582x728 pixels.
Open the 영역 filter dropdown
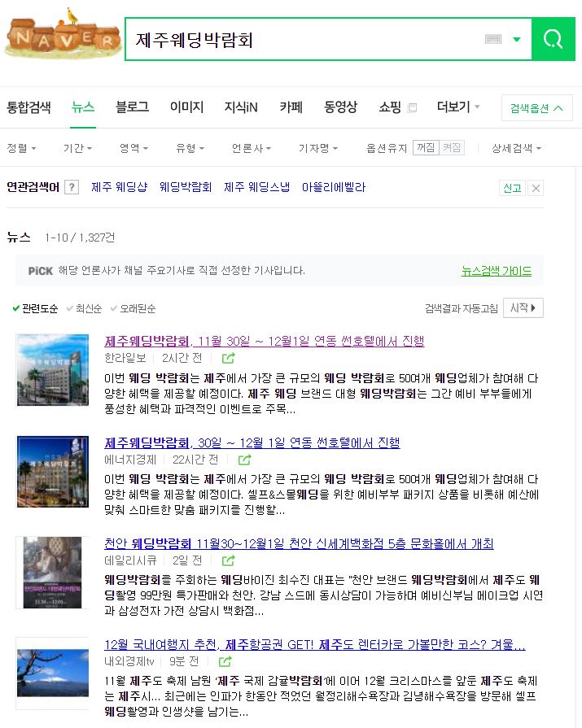click(x=133, y=148)
